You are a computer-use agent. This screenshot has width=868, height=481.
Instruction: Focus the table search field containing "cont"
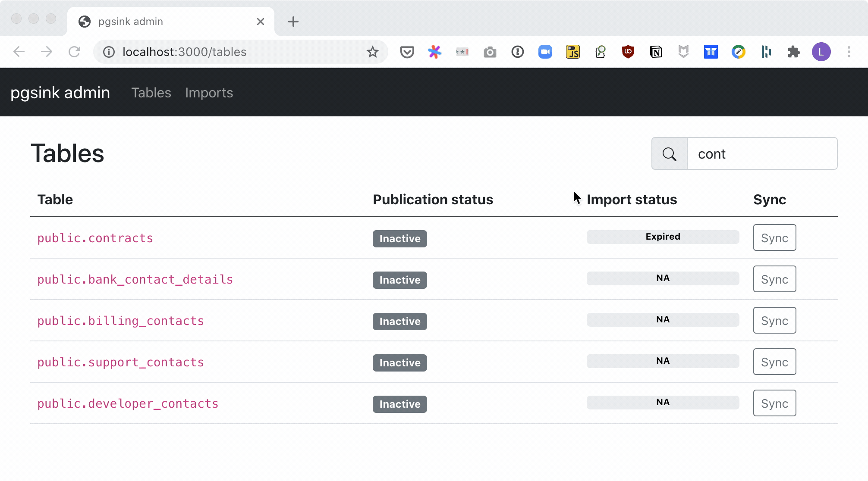[x=761, y=154]
